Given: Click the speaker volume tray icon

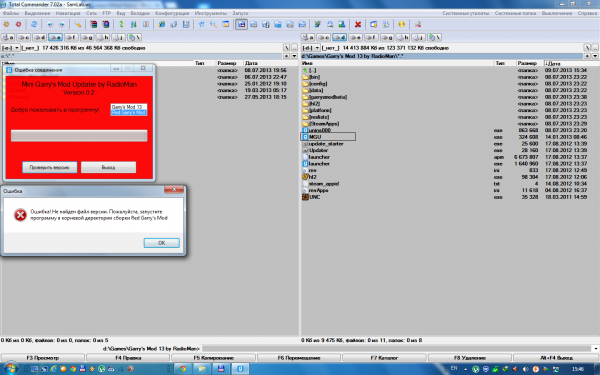Looking at the screenshot, I should [525, 369].
